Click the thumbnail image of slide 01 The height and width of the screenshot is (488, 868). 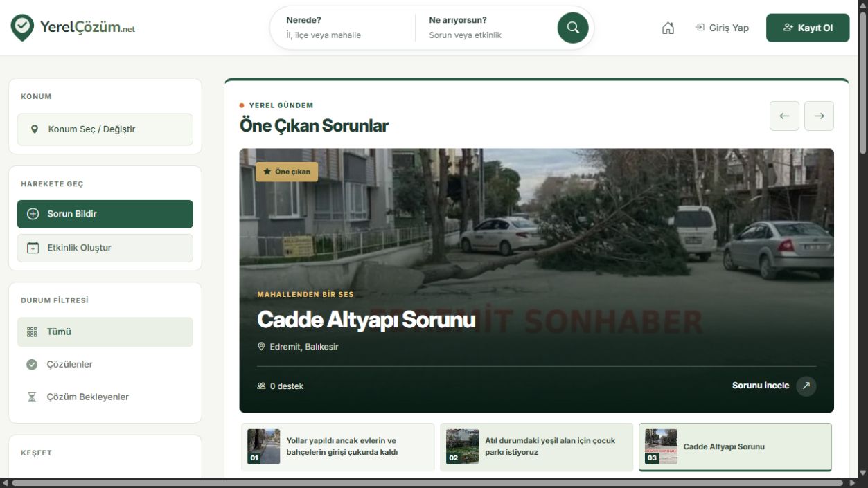[264, 446]
